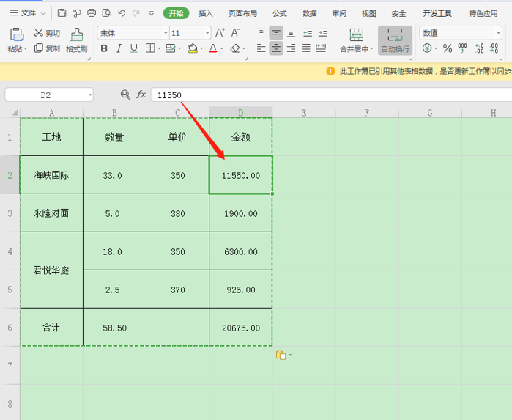512x420 pixels.
Task: Open Print Preview icon
Action: tap(107, 13)
